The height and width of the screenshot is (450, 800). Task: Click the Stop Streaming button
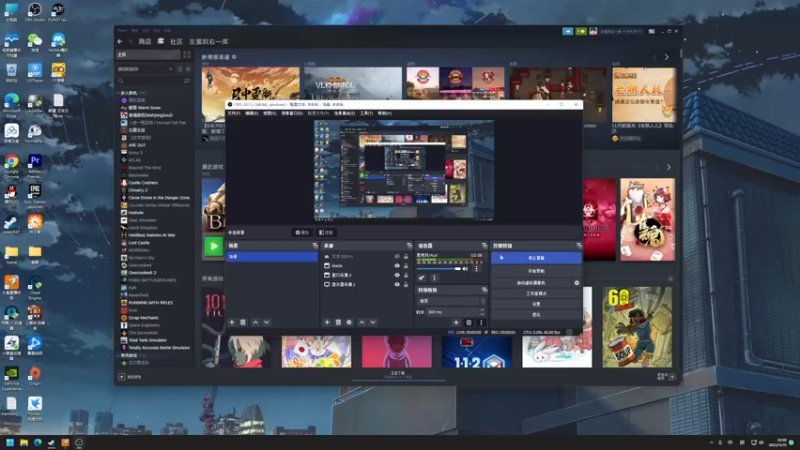(x=536, y=258)
